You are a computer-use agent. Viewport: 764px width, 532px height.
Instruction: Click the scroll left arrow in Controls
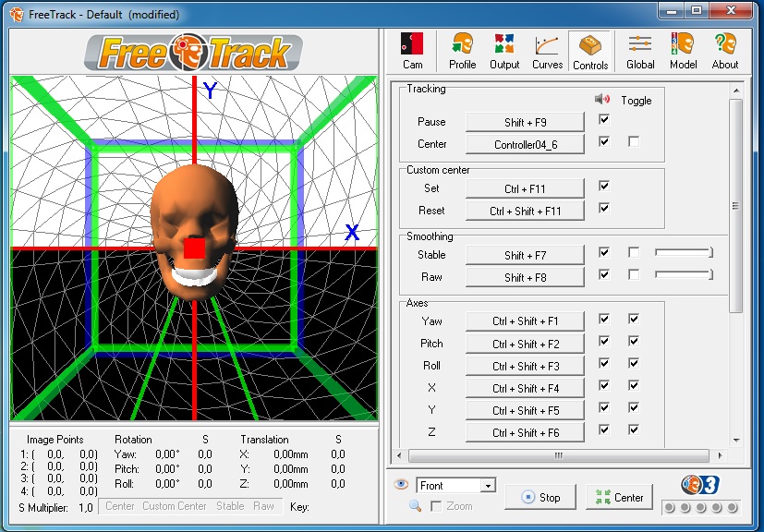[x=399, y=455]
